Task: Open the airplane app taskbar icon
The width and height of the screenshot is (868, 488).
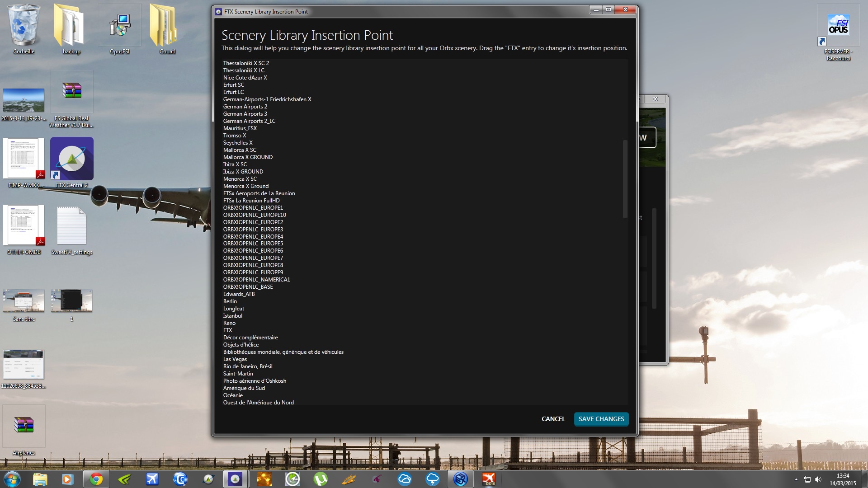Action: [152, 479]
